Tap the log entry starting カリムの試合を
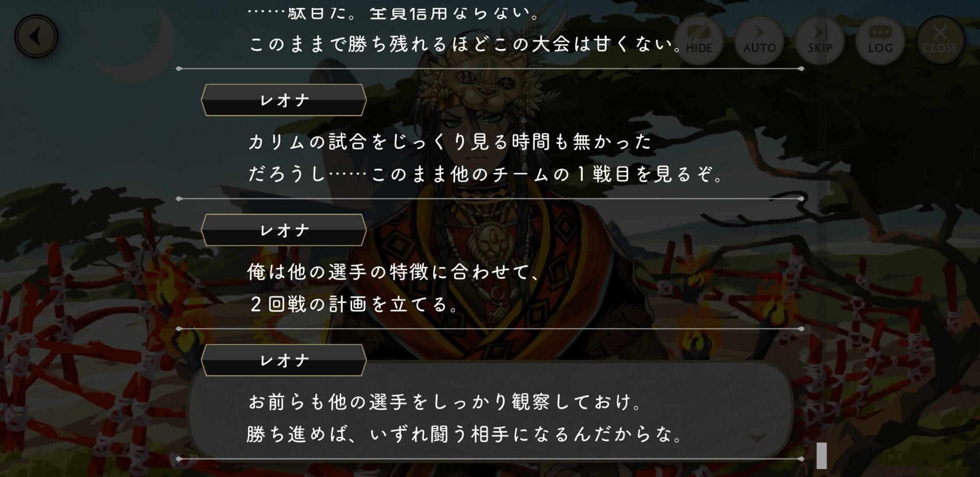This screenshot has width=980, height=477. [x=450, y=142]
